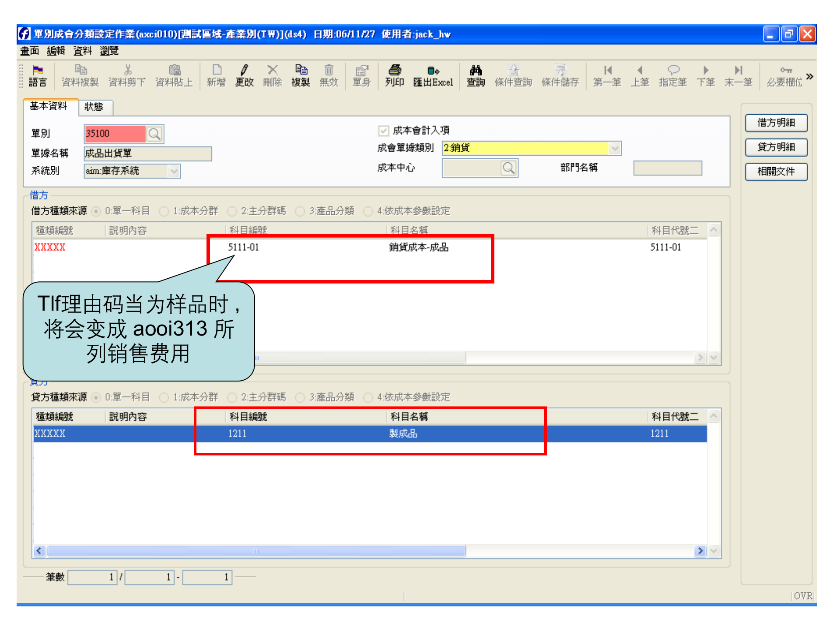The image size is (840, 630).
Task: Expand the 系統別 combo box
Action: (x=174, y=171)
